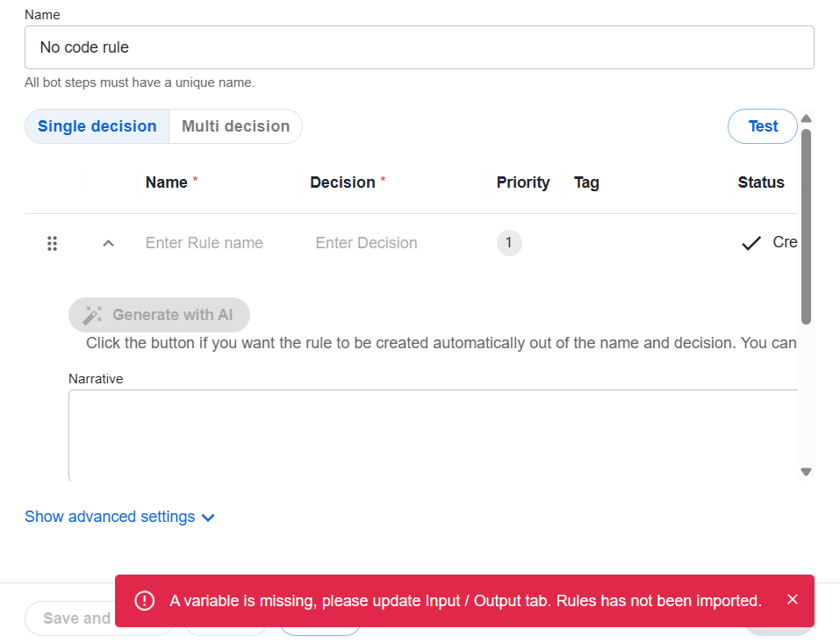Click the scrollbar up arrow
The image size is (840, 643).
tap(807, 118)
